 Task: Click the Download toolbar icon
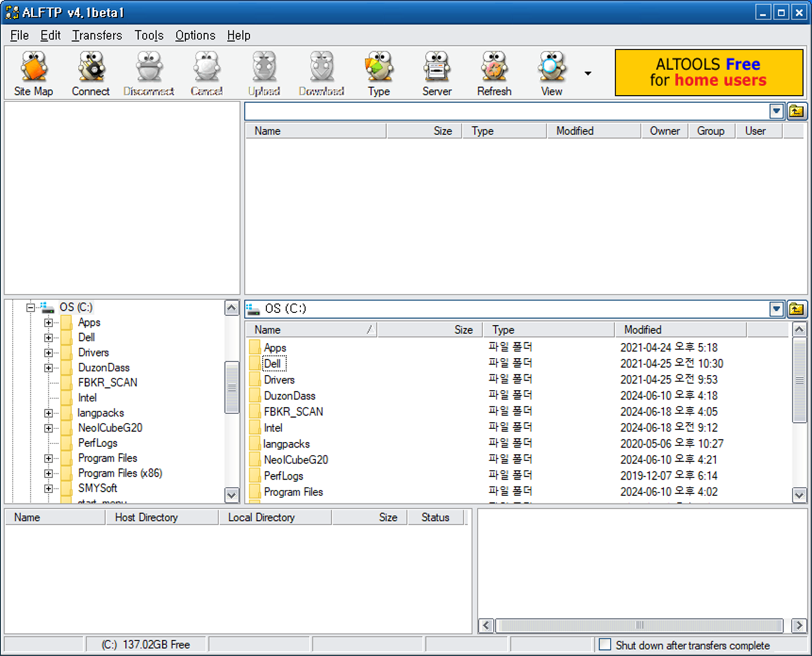[x=320, y=72]
